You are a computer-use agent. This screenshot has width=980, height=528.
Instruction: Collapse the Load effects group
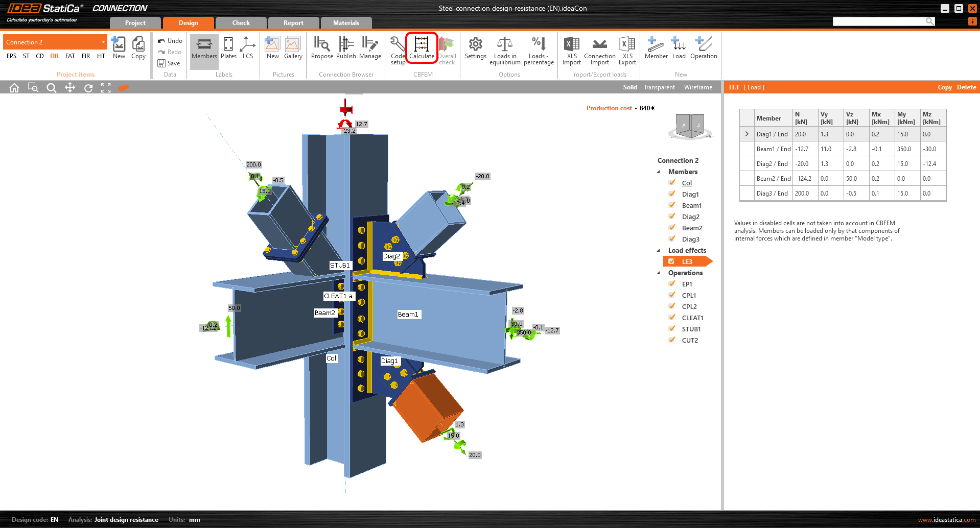click(658, 250)
